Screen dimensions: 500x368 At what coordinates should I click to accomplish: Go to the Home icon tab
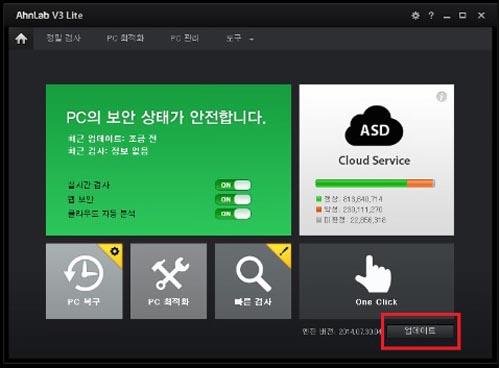(x=21, y=39)
